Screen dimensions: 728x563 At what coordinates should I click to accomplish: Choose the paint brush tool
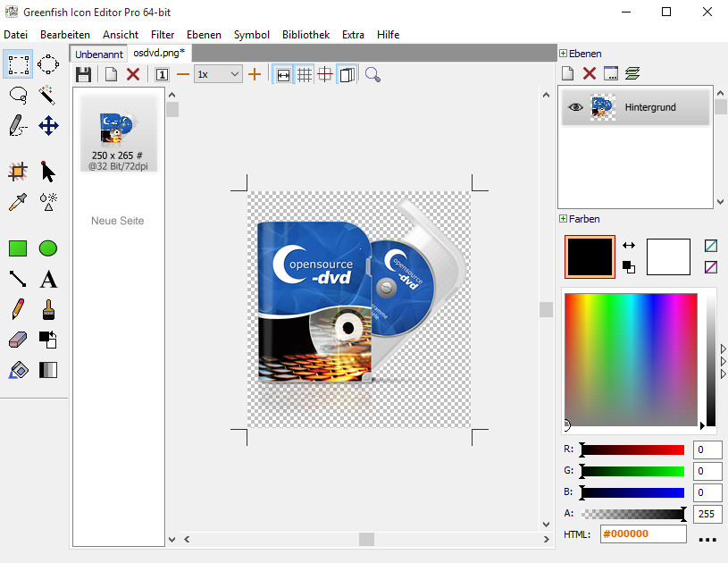48,309
